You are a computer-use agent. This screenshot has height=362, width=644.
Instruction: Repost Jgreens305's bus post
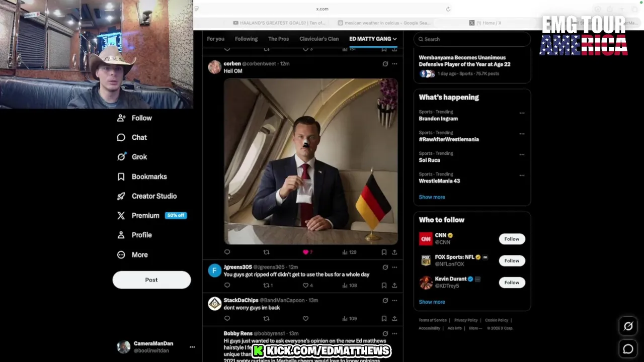pyautogui.click(x=268, y=285)
